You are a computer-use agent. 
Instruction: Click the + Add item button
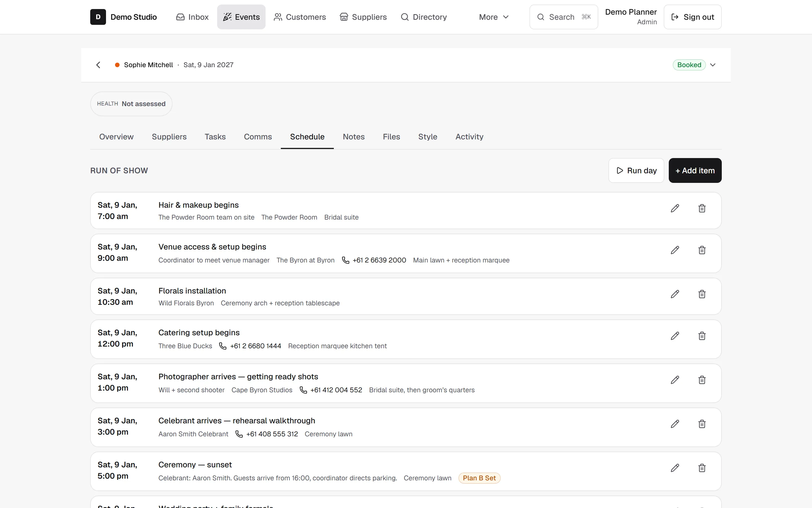[695, 170]
